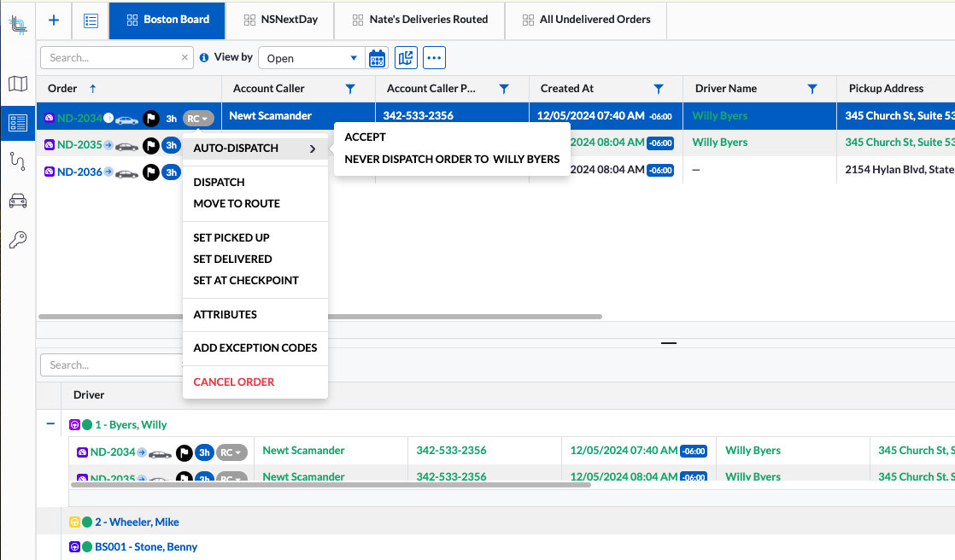Expand the AUTO-DISPATCH submenu arrow
955x560 pixels.
313,149
